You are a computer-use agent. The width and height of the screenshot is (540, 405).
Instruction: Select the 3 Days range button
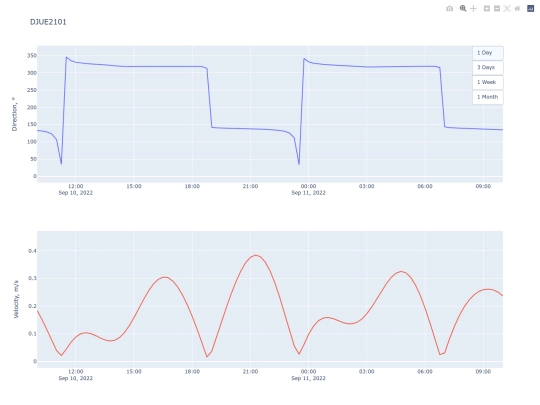point(488,68)
